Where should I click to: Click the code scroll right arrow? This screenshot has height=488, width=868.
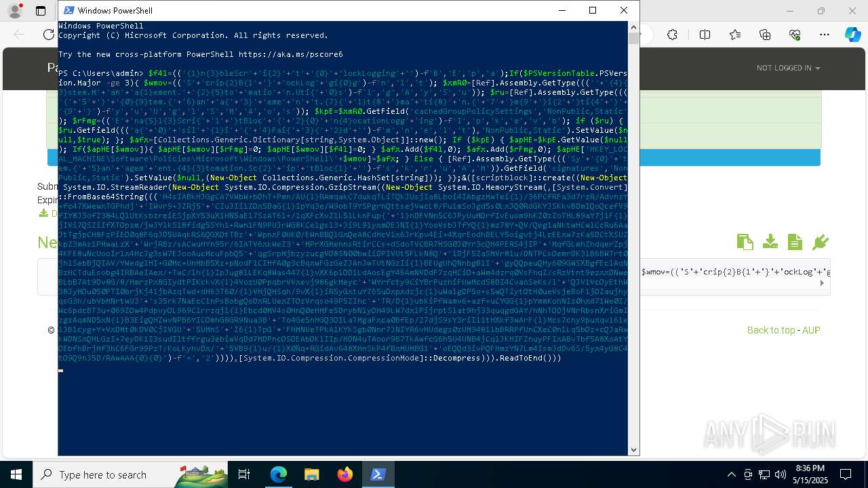pyautogui.click(x=822, y=283)
